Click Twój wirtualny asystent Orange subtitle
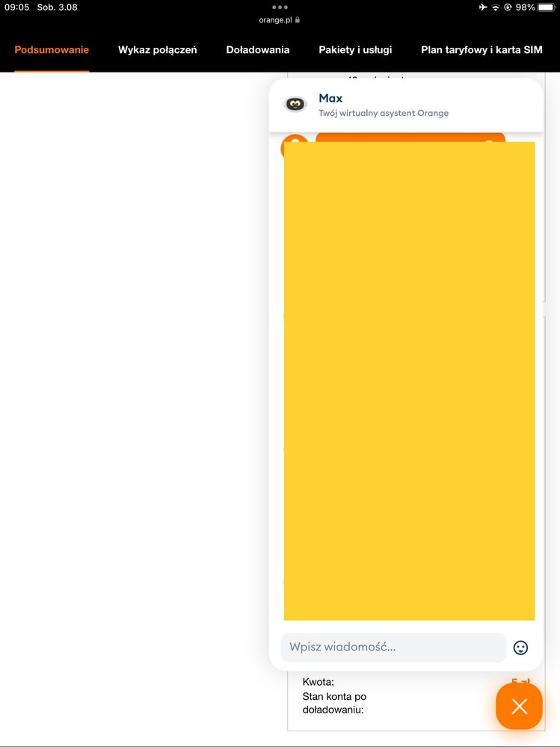The image size is (560, 747). pyautogui.click(x=384, y=114)
